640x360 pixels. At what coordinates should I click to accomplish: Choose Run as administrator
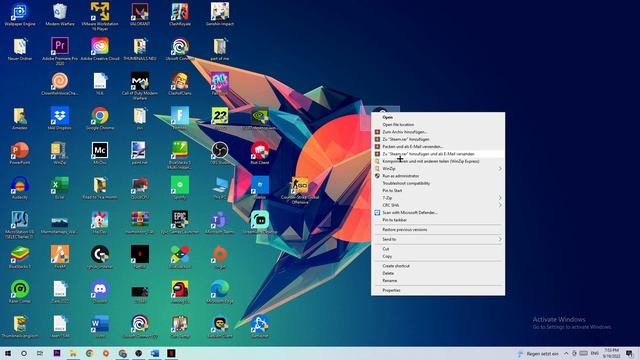(438, 176)
